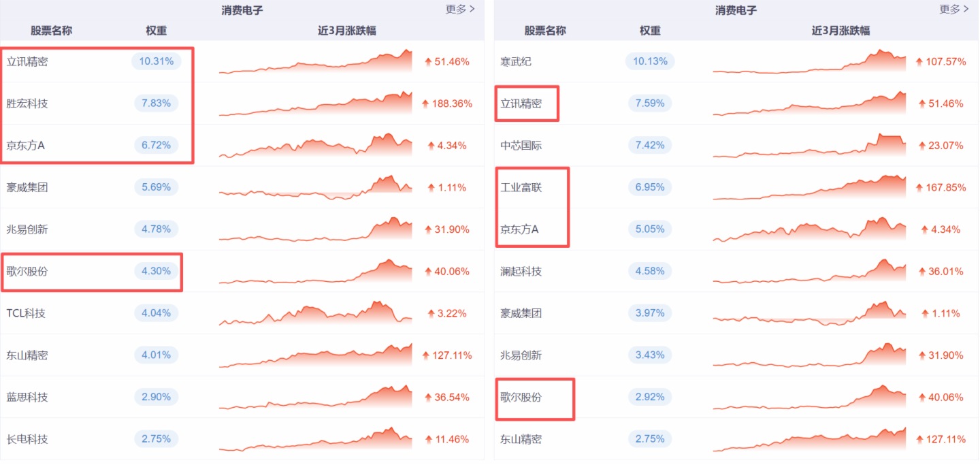This screenshot has width=980, height=465.
Task: Select the up arrow before 36.01%
Action: [x=922, y=272]
